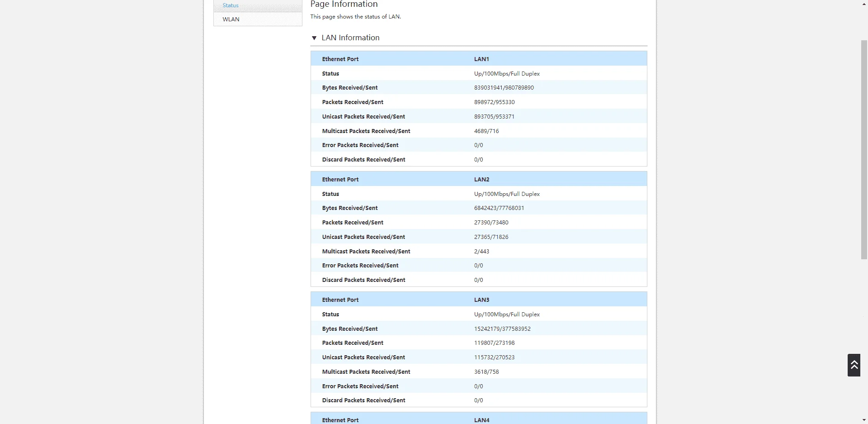This screenshot has width=868, height=424.
Task: Select LAN2 unicast value 27365/71826
Action: (x=491, y=237)
